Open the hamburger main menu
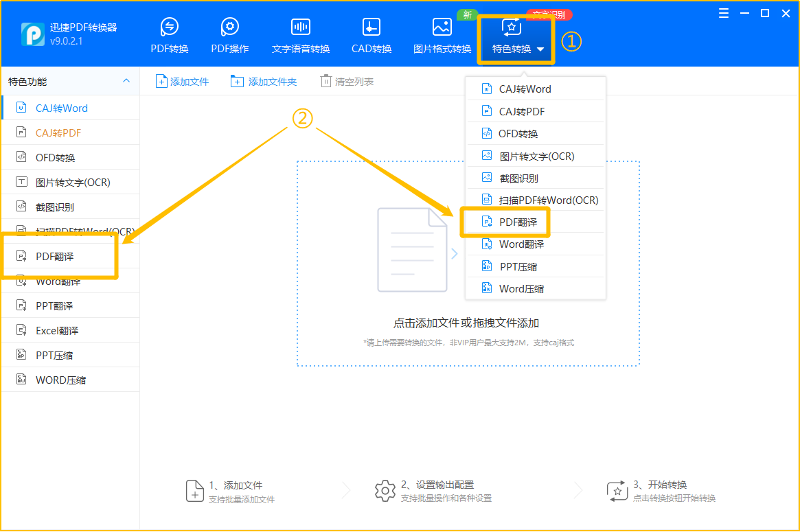Image resolution: width=800 pixels, height=532 pixels. pos(724,13)
